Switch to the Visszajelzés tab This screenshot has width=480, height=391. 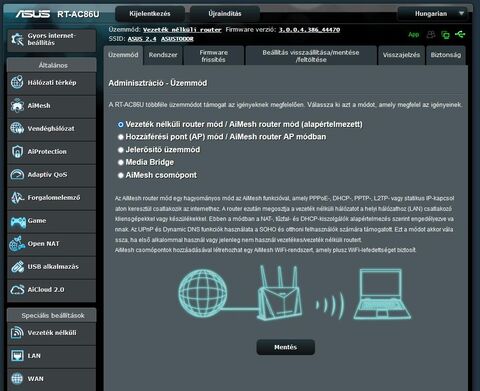[401, 55]
